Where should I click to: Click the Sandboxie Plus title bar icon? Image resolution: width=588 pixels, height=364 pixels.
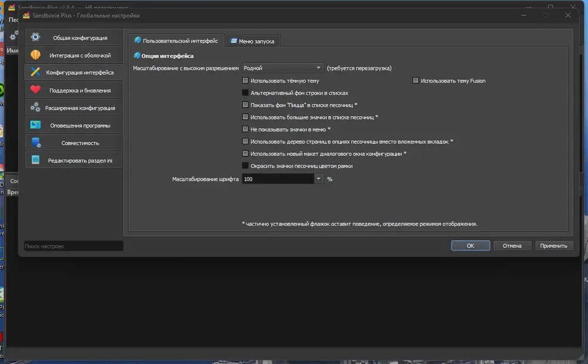tap(26, 15)
